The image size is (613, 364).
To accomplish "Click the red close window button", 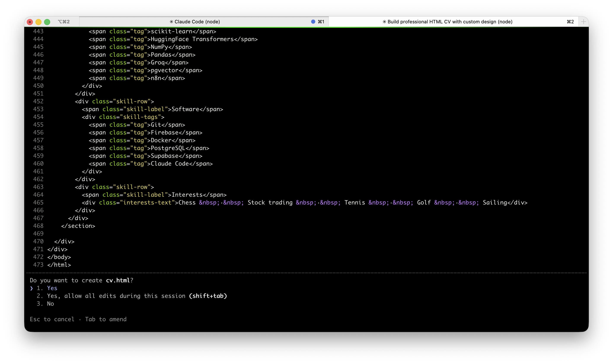I will tap(30, 22).
